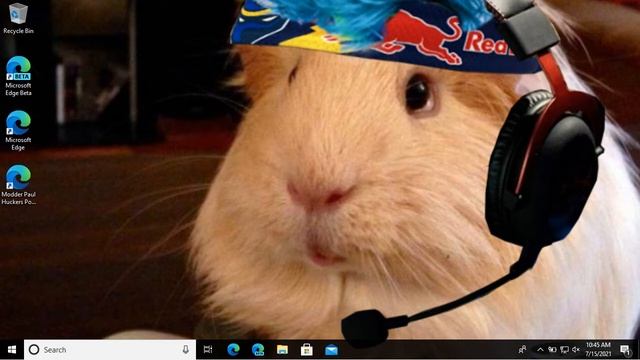Open the Recycle Bin desktop icon
Screen dimensions: 640x360
pyautogui.click(x=18, y=19)
